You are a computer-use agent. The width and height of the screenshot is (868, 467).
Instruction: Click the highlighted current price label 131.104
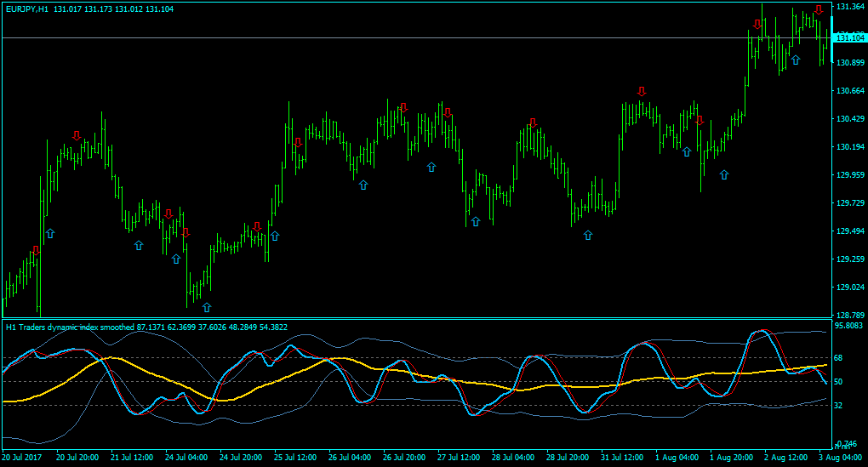(x=850, y=37)
